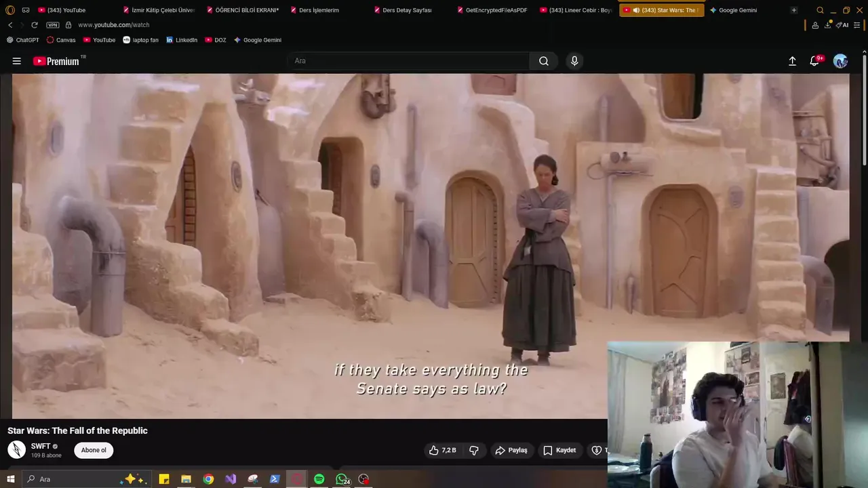
Task: Click the Windows taskbar Ara search box
Action: [87, 479]
